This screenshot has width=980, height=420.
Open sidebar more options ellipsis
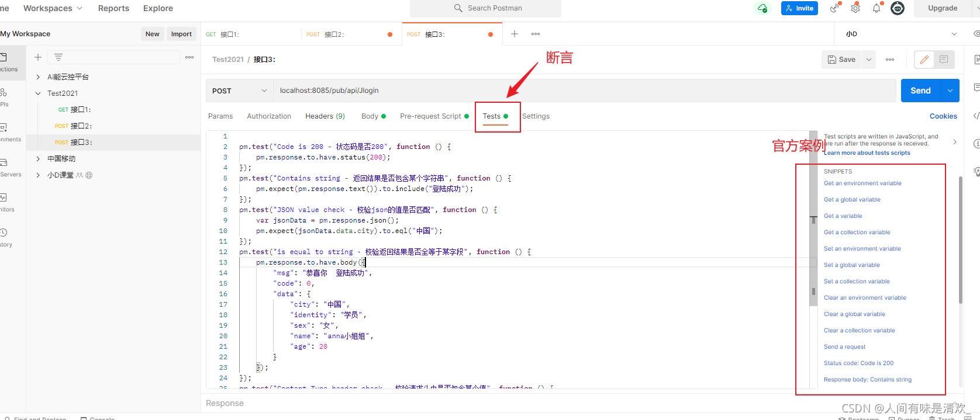(189, 57)
